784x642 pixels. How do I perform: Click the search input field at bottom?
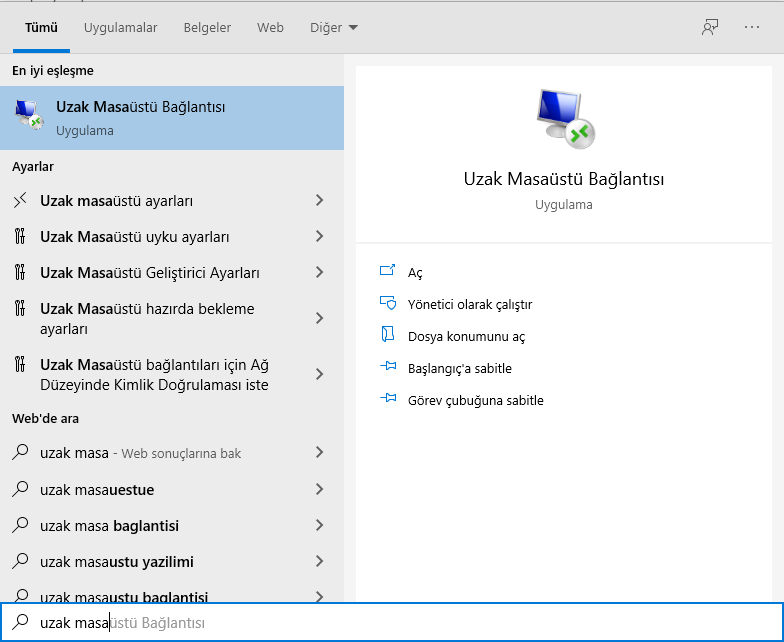tap(400, 623)
